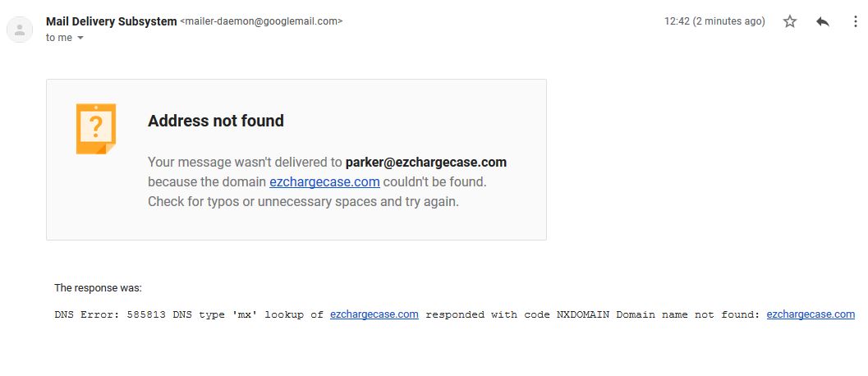
Task: Click "Your message wasn't delivered to" text
Action: click(x=245, y=162)
